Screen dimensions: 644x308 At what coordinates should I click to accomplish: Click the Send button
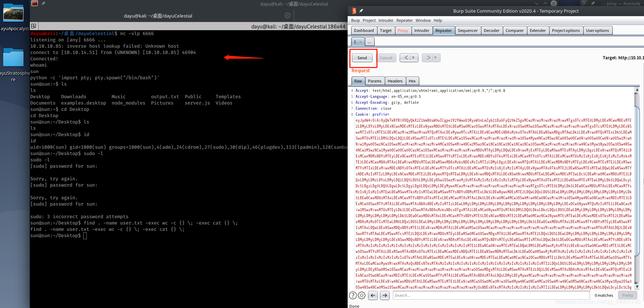point(362,58)
